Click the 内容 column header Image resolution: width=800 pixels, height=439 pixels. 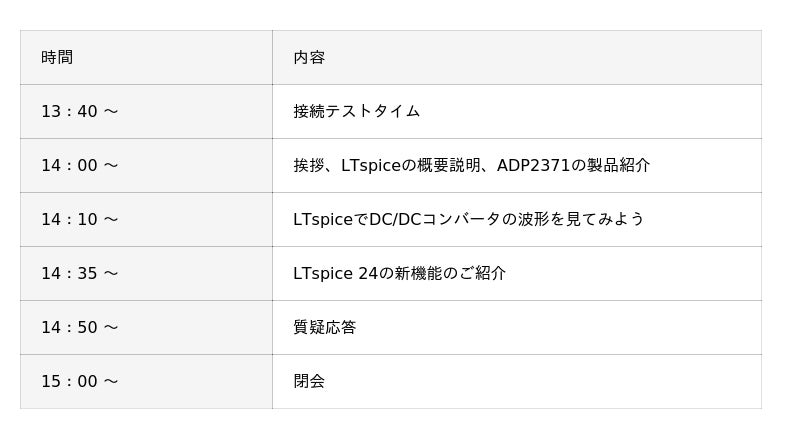click(x=309, y=57)
